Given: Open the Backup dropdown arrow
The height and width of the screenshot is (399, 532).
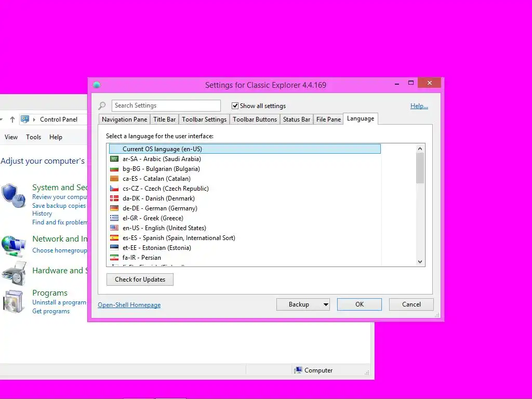Looking at the screenshot, I should (x=326, y=304).
